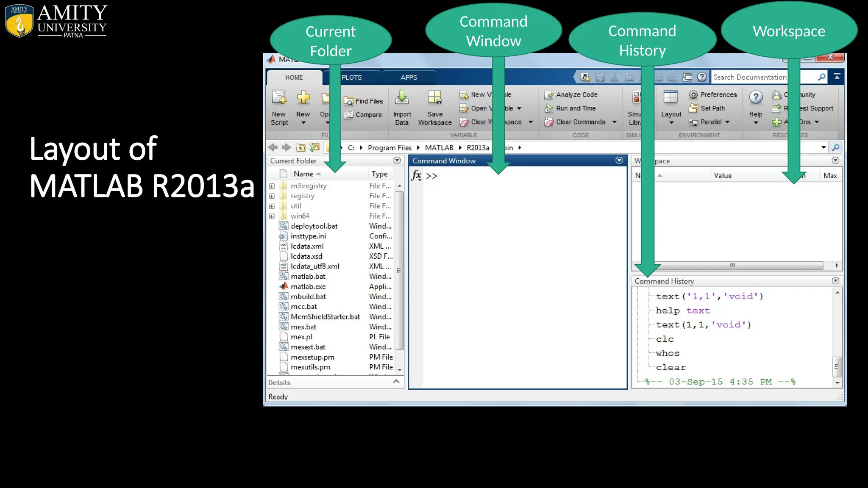Click MATLAB in path bar
This screenshot has height=488, width=868.
pos(439,147)
